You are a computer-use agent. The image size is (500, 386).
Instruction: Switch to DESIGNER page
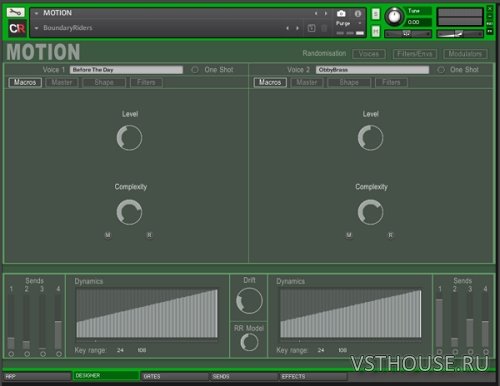coord(106,376)
